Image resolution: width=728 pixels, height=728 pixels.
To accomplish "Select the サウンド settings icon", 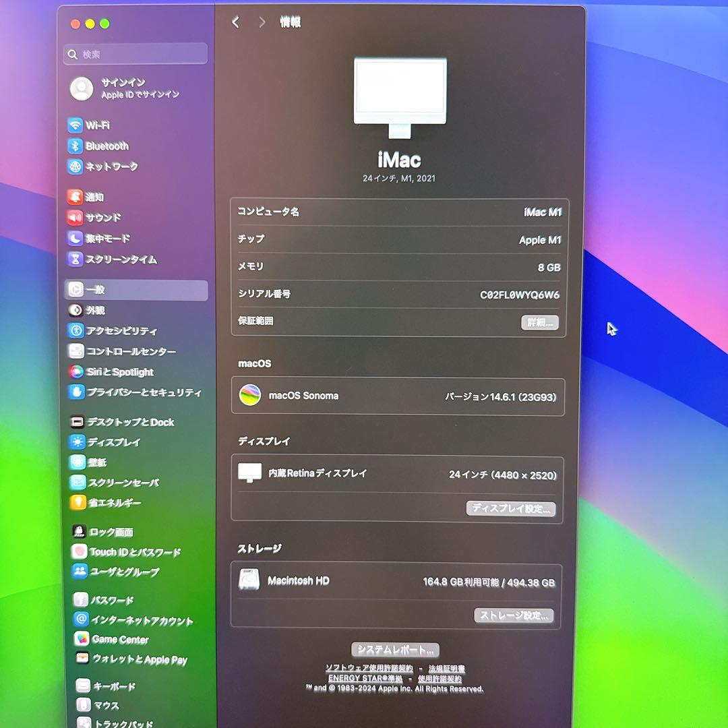I will click(76, 217).
